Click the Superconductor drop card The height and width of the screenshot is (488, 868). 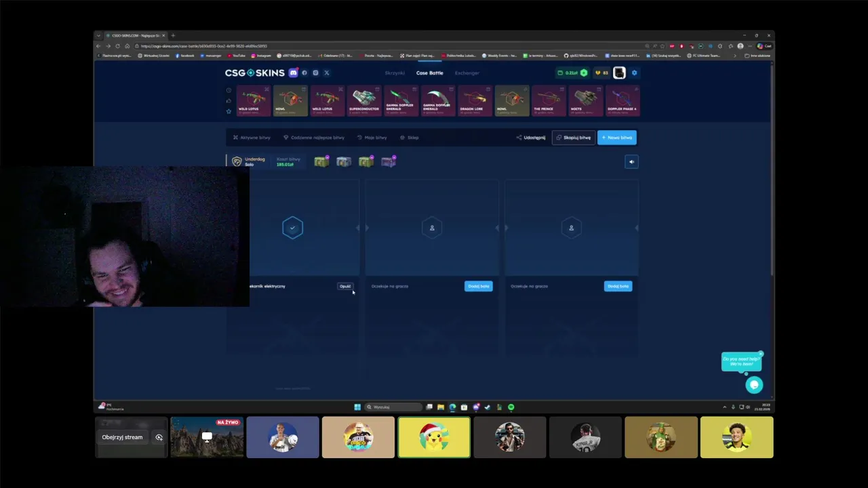[x=364, y=101]
